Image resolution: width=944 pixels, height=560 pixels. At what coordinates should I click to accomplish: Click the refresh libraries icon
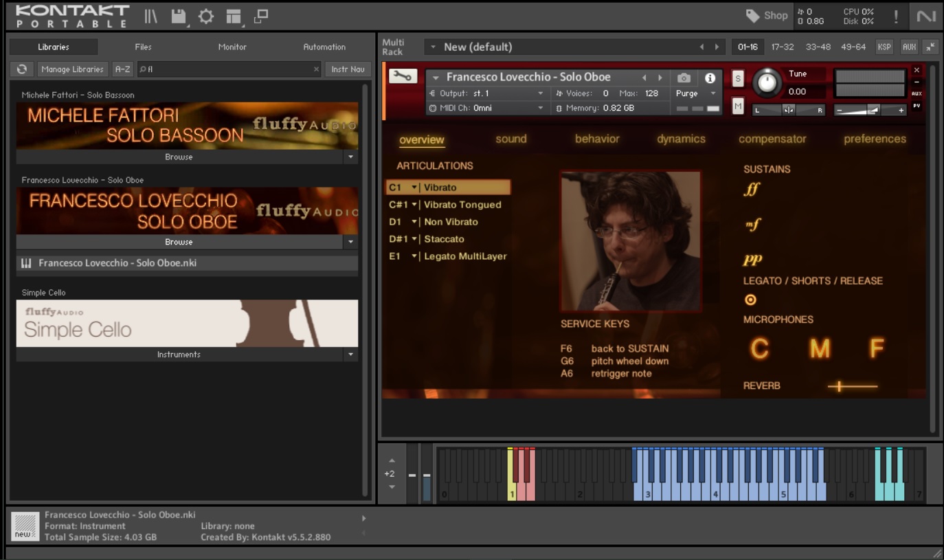tap(22, 69)
